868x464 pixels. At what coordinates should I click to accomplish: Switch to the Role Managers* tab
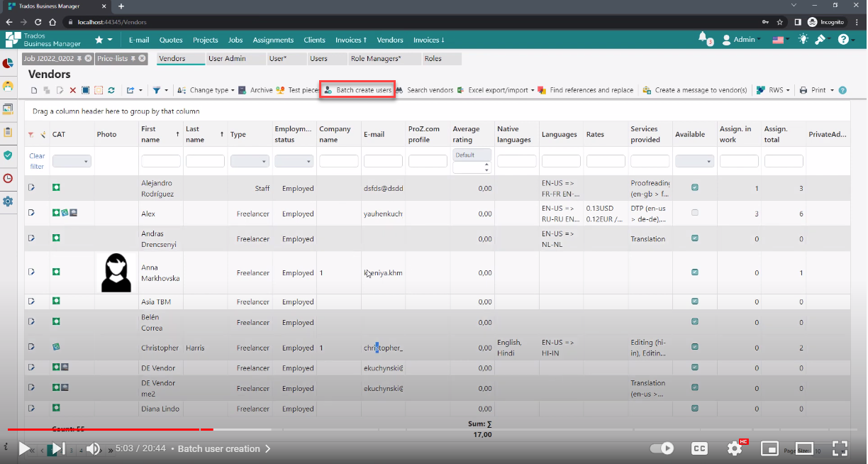tap(384, 59)
